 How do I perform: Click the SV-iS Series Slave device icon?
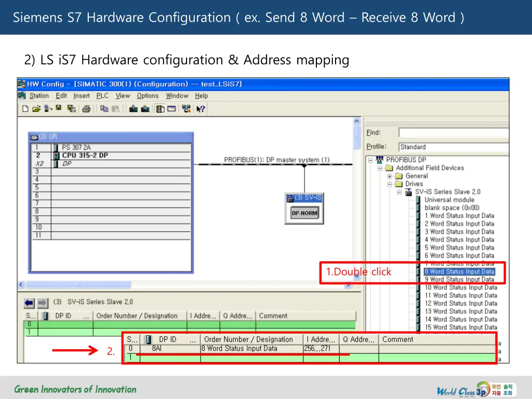pyautogui.click(x=409, y=192)
